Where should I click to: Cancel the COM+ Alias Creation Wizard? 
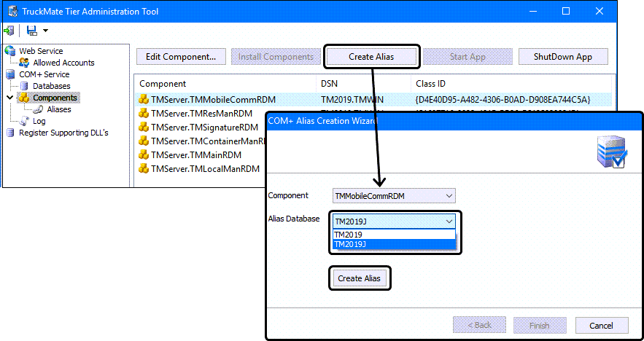(x=601, y=325)
